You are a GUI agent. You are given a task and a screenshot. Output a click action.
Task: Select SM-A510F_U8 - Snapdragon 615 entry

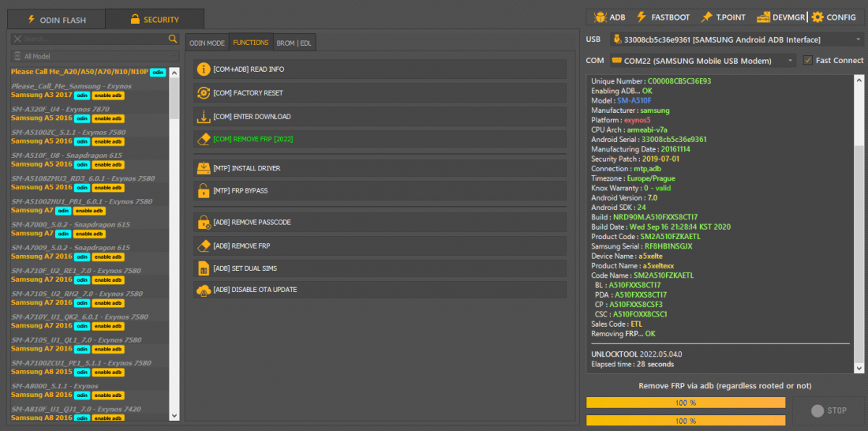click(66, 156)
